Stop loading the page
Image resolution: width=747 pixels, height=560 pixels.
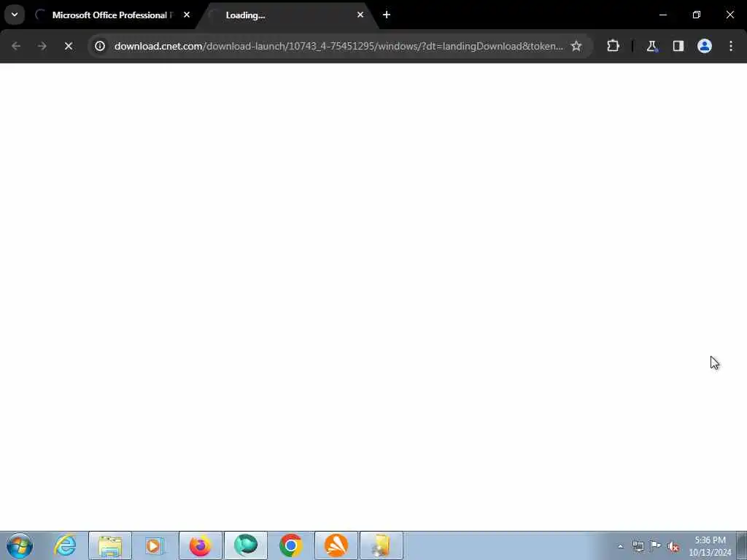pos(68,46)
